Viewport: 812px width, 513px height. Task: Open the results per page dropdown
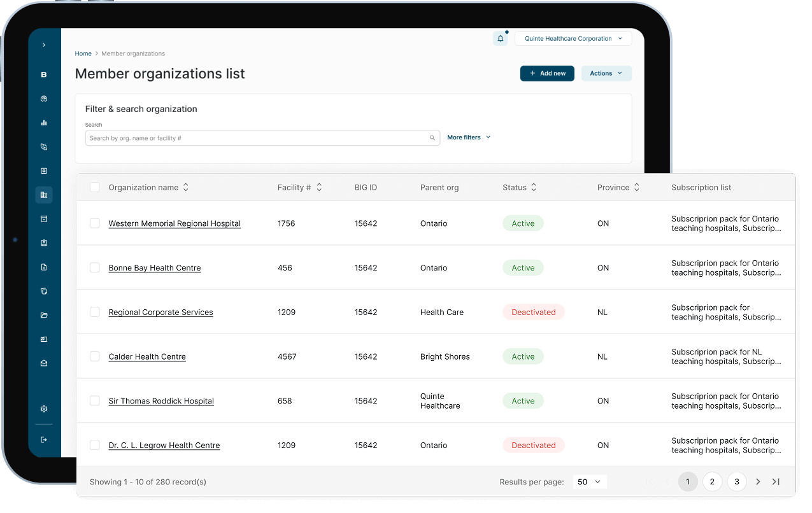coord(589,482)
